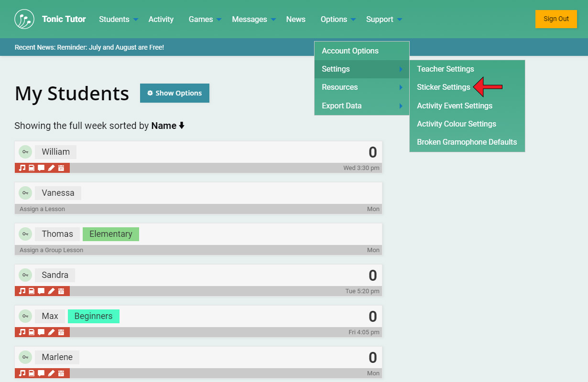Click the speech bubble icon under Max
The image size is (588, 382).
tap(41, 332)
